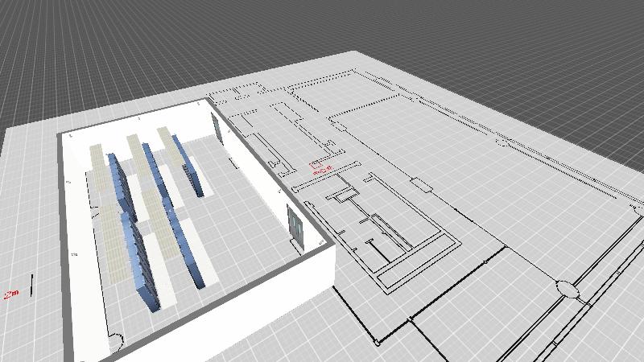Select the door on the room's right wall
The height and width of the screenshot is (362, 644).
point(295,224)
